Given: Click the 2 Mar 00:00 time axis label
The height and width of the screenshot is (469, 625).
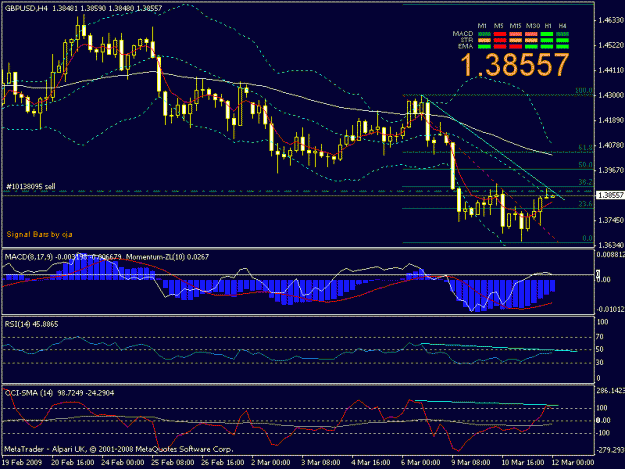Looking at the screenshot, I should pyautogui.click(x=271, y=463).
